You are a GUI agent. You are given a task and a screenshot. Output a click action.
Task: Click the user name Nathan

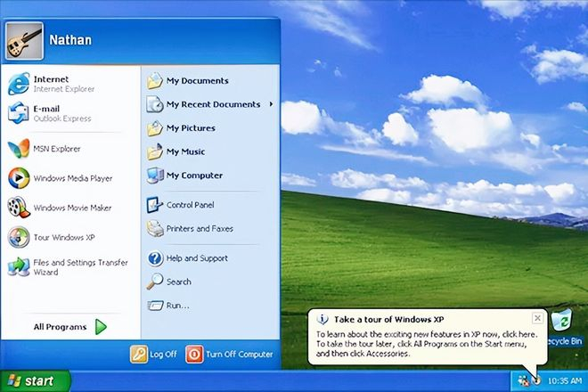pos(70,40)
